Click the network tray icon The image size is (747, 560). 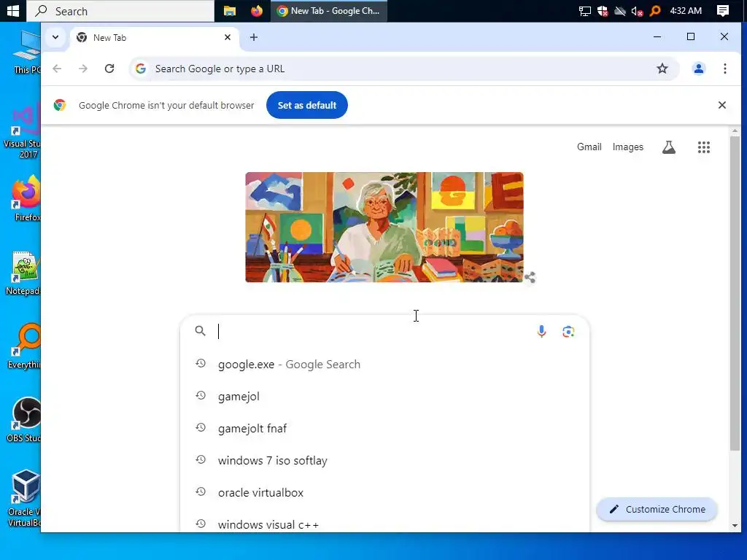(x=584, y=11)
